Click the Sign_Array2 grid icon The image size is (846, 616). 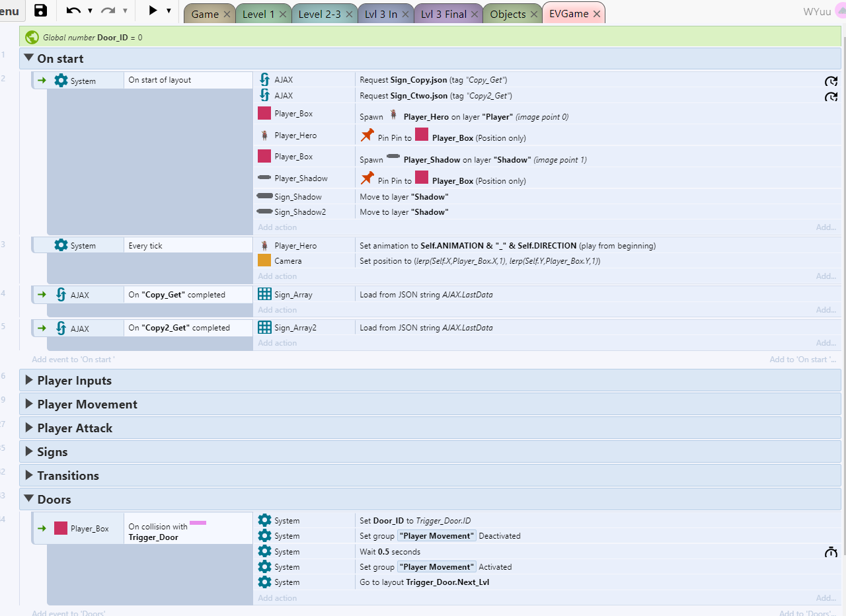pyautogui.click(x=264, y=328)
